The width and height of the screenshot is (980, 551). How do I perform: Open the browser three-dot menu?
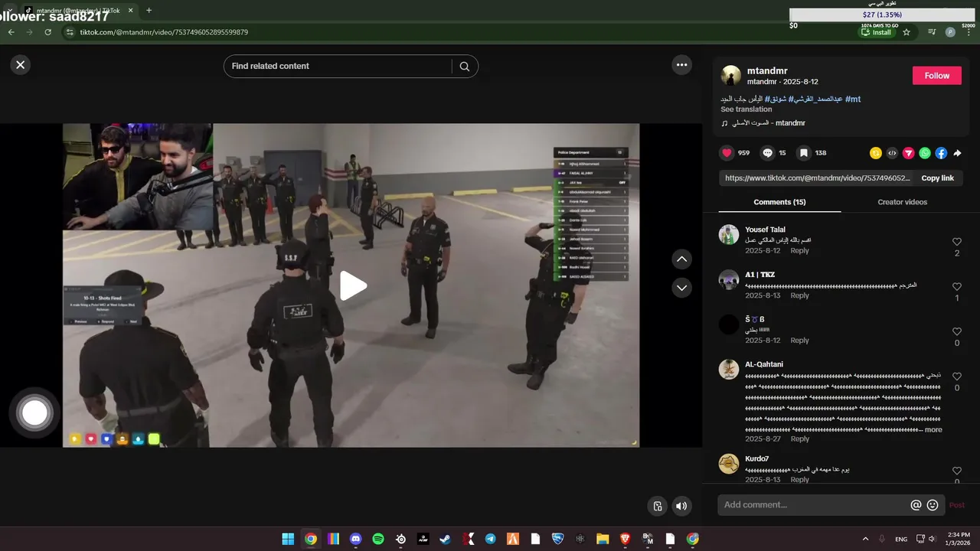tap(969, 32)
